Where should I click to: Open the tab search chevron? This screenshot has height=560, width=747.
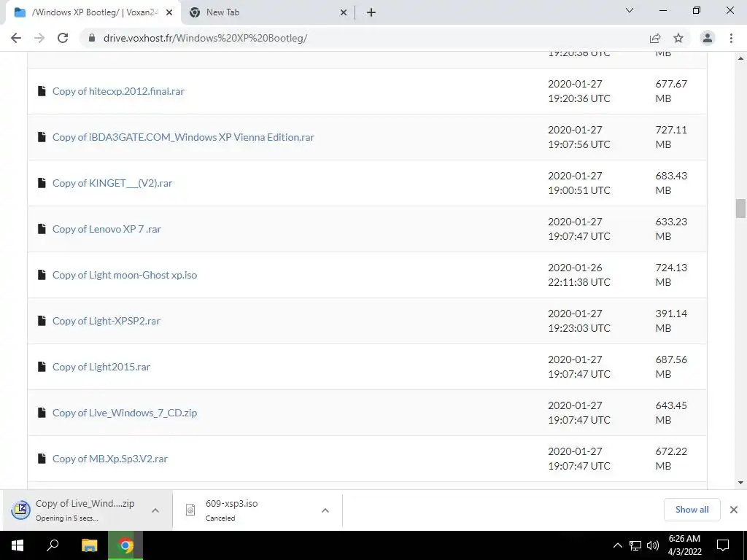630,10
